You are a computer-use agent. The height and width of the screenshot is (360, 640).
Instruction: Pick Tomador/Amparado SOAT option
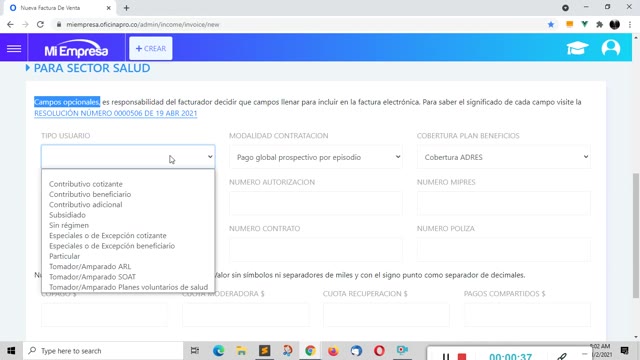[92, 277]
